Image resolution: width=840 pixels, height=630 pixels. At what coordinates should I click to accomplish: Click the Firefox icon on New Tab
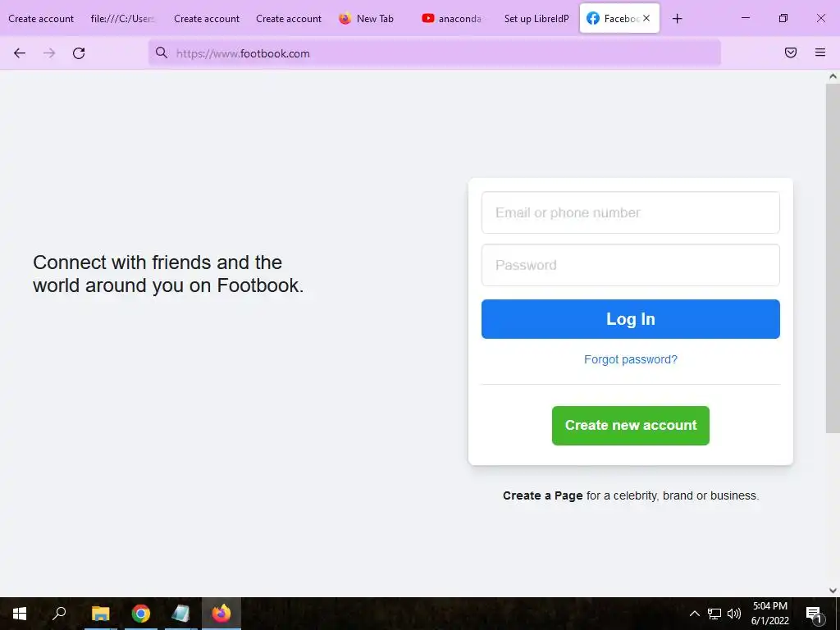345,18
